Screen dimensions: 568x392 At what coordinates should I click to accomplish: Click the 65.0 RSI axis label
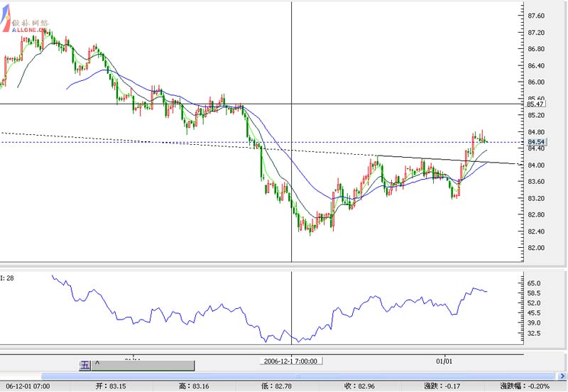point(534,283)
